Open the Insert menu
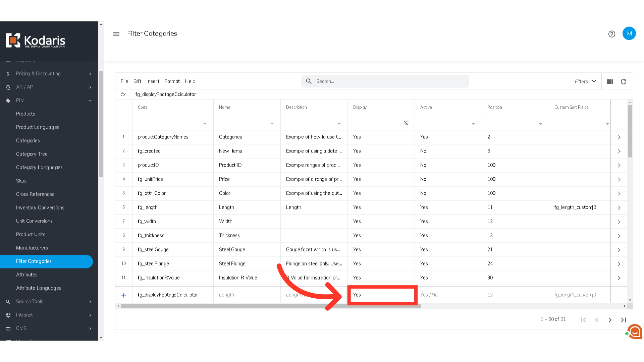The image size is (644, 362). tap(153, 81)
